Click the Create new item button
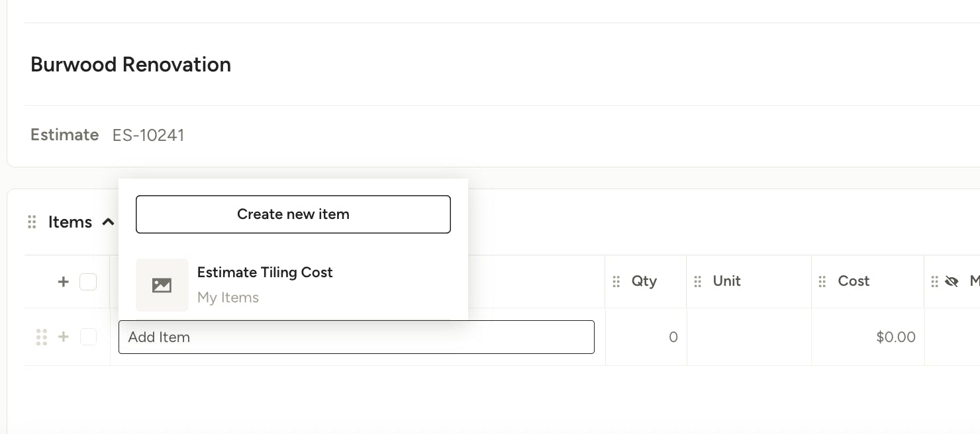 point(293,214)
